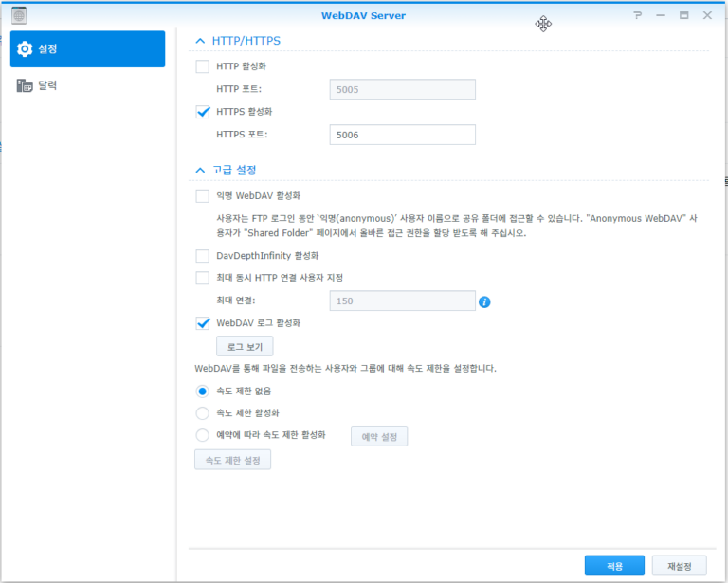Click the info icon beside 최대 연결 field

pos(484,301)
